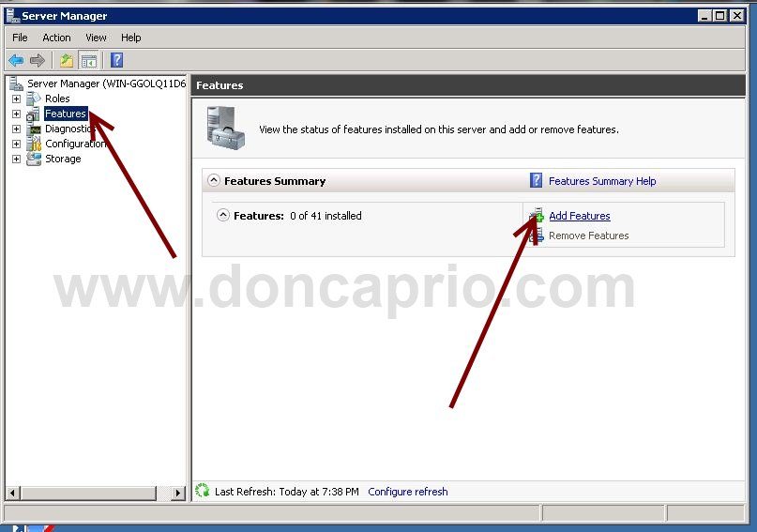The image size is (757, 532).
Task: Click the Storage tree icon
Action: click(x=34, y=159)
